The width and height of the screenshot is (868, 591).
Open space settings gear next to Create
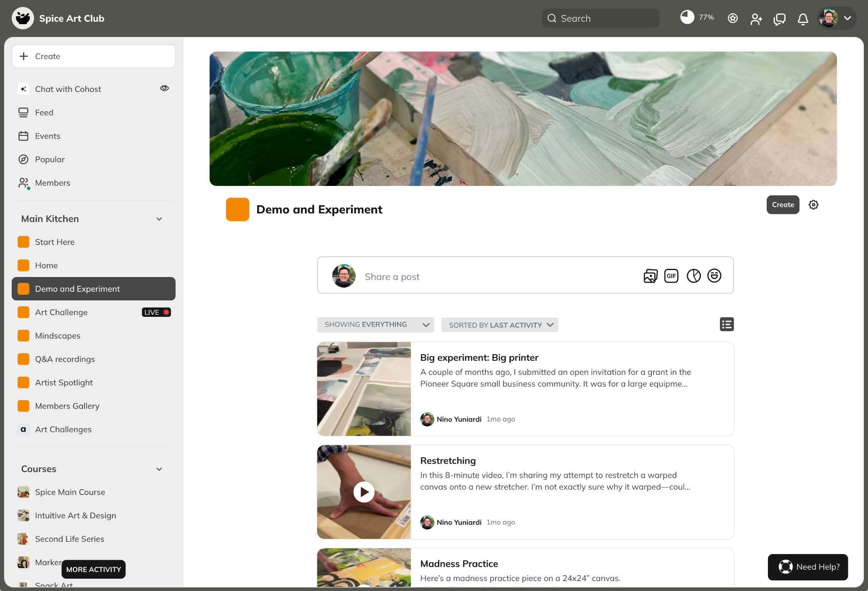click(x=813, y=205)
